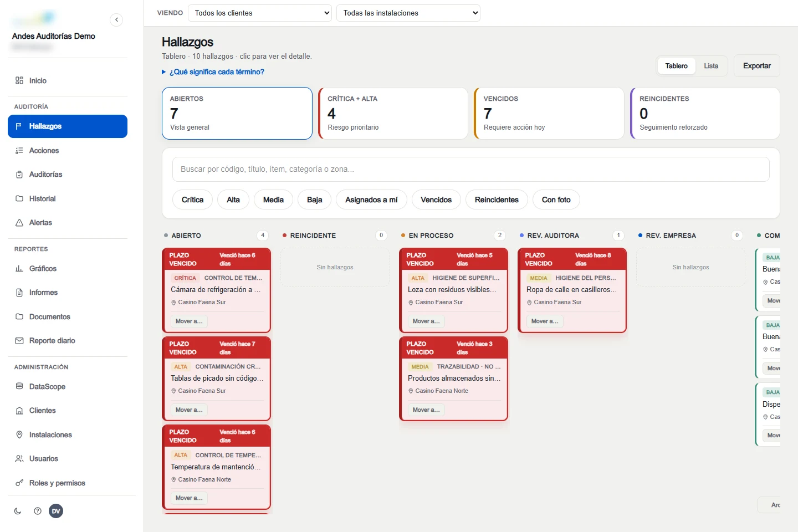This screenshot has width=798, height=532.
Task: Click the Instalaciones pin icon
Action: (19, 435)
